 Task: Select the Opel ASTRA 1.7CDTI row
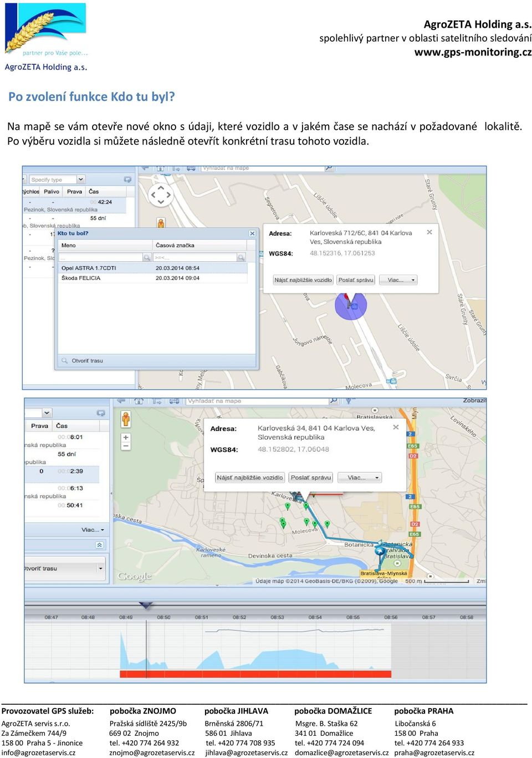(153, 268)
